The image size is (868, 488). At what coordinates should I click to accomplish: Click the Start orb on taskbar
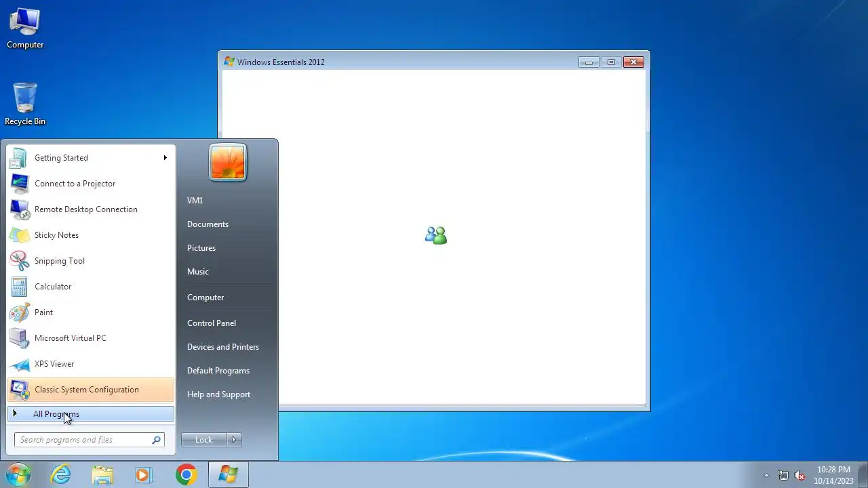tap(18, 475)
